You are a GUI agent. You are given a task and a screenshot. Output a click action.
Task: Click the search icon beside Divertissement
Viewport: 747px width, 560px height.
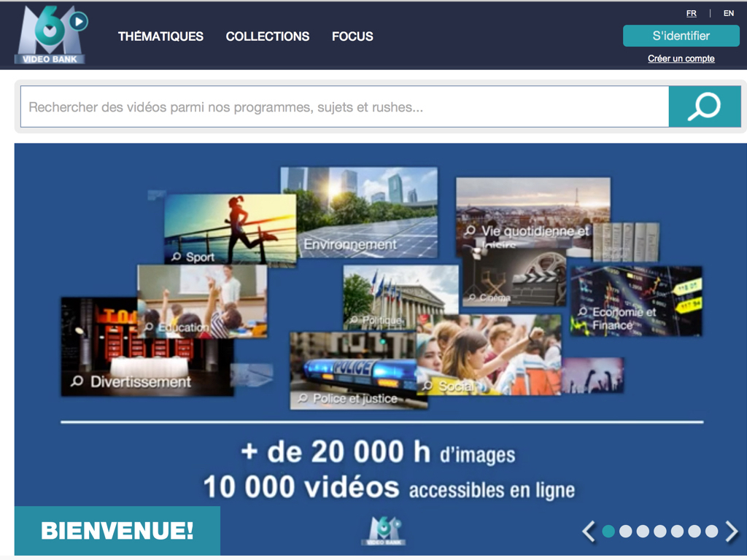(77, 381)
